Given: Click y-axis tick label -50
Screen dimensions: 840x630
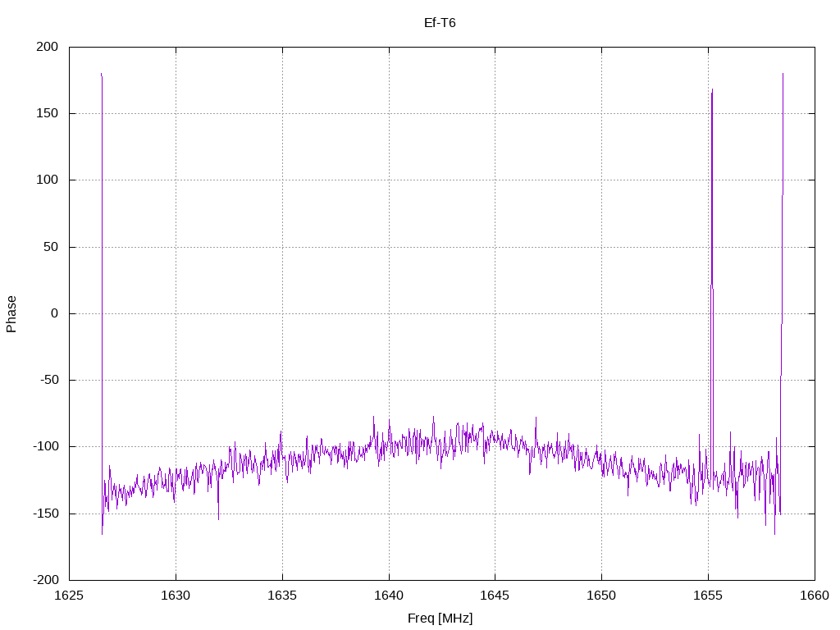Looking at the screenshot, I should click(48, 380).
